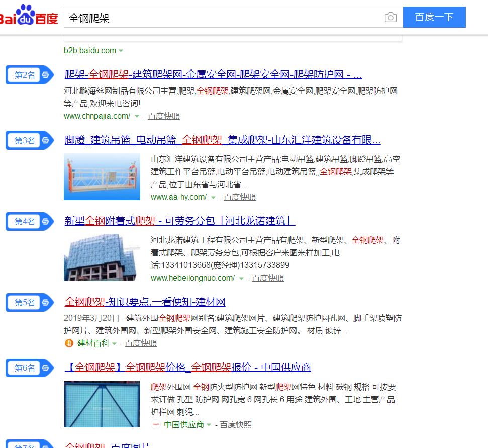This screenshot has height=448, width=488.
Task: Click the 第2名 rank badge
Action: tap(30, 75)
